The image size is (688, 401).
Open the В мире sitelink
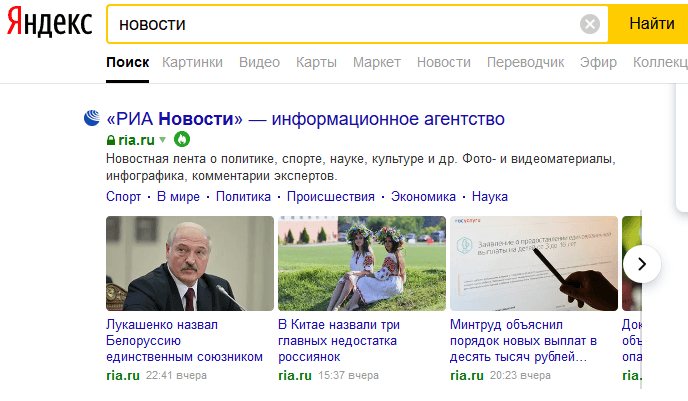(178, 197)
